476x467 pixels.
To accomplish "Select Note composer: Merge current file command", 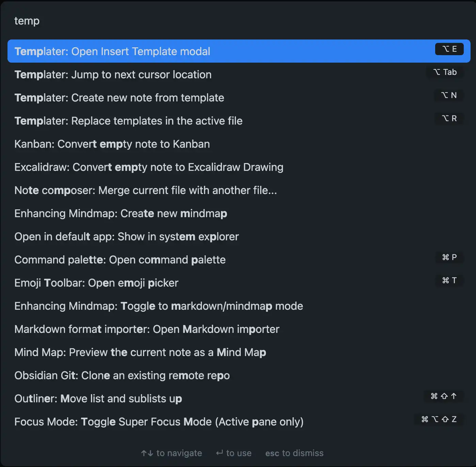I will click(x=145, y=190).
